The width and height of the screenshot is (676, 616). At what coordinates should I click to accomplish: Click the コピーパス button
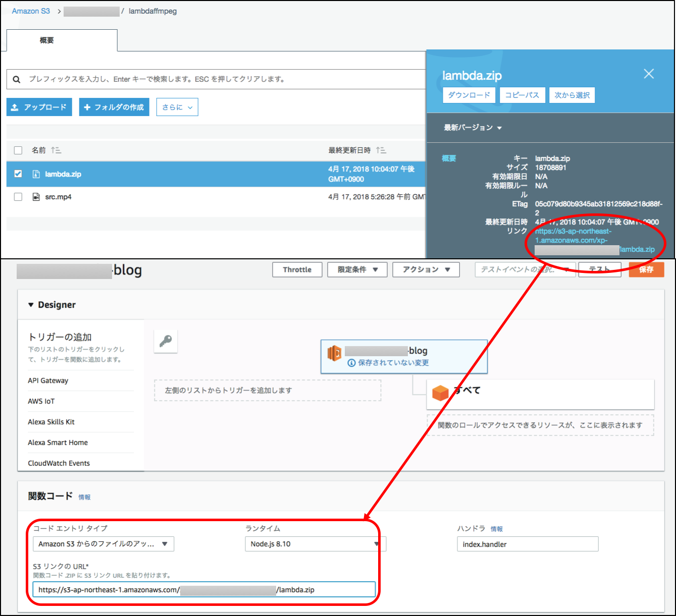tap(522, 95)
